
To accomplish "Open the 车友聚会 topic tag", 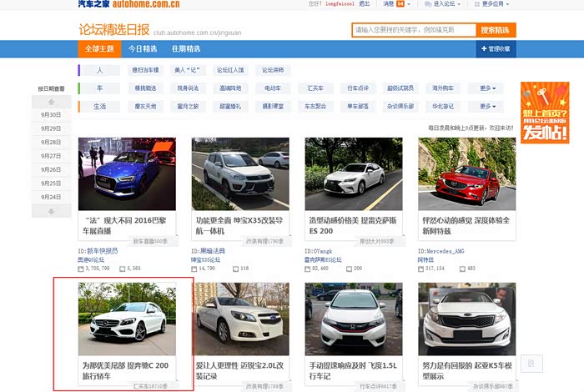I will point(315,107).
